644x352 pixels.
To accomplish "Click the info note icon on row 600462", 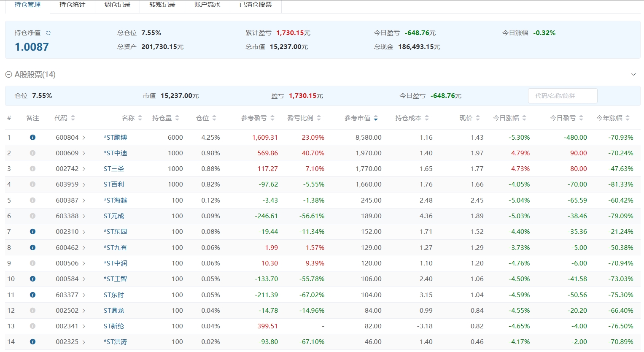I will coord(32,248).
